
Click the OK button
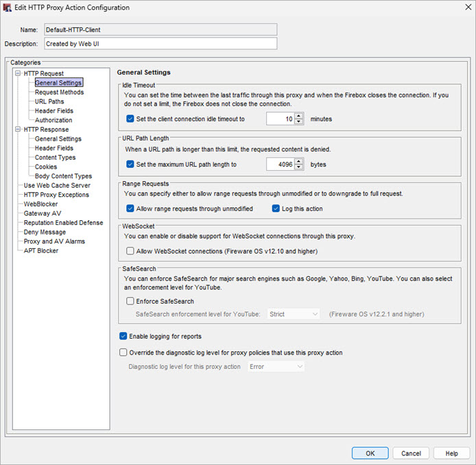click(370, 453)
